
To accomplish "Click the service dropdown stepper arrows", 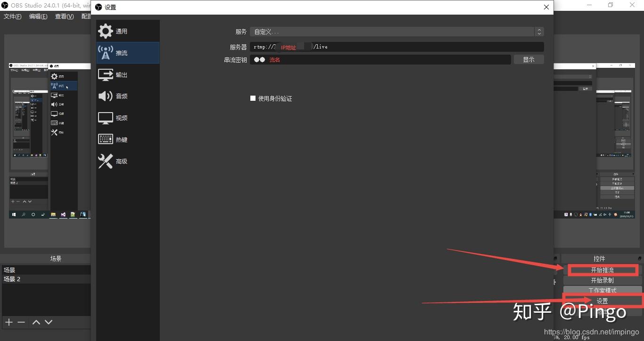I will pyautogui.click(x=539, y=32).
